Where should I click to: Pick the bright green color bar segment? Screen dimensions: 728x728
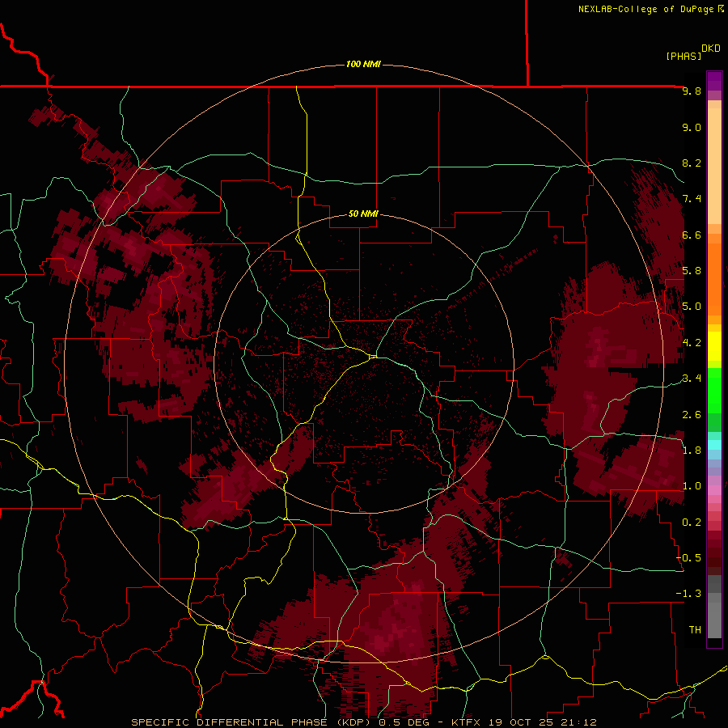(714, 391)
